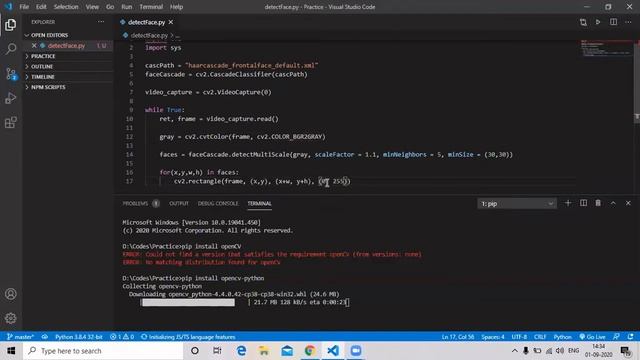
Task: Switch to the Output panel tab
Action: tap(179, 203)
